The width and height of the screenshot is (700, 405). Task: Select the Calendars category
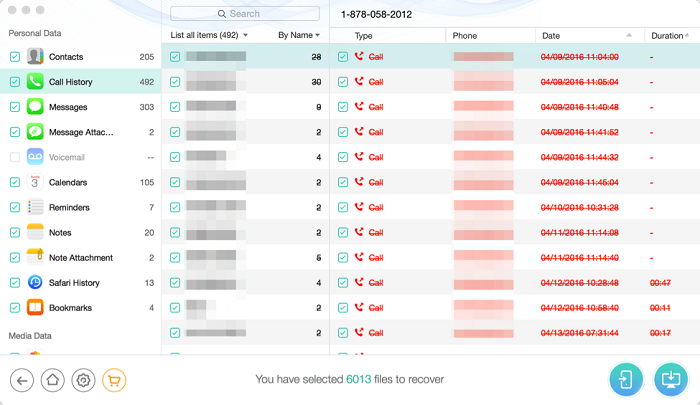click(x=81, y=182)
